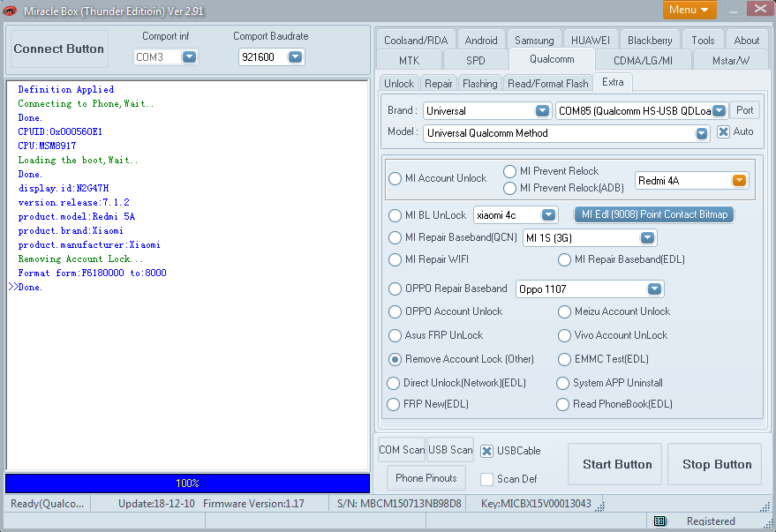Select MI Repair WIFI radio button
The image size is (776, 532).
[395, 259]
